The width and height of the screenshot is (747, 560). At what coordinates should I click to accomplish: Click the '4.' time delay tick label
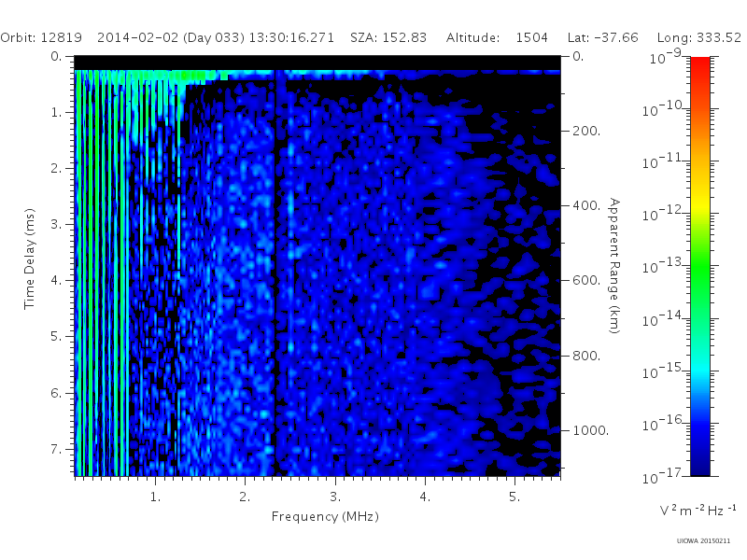[56, 280]
